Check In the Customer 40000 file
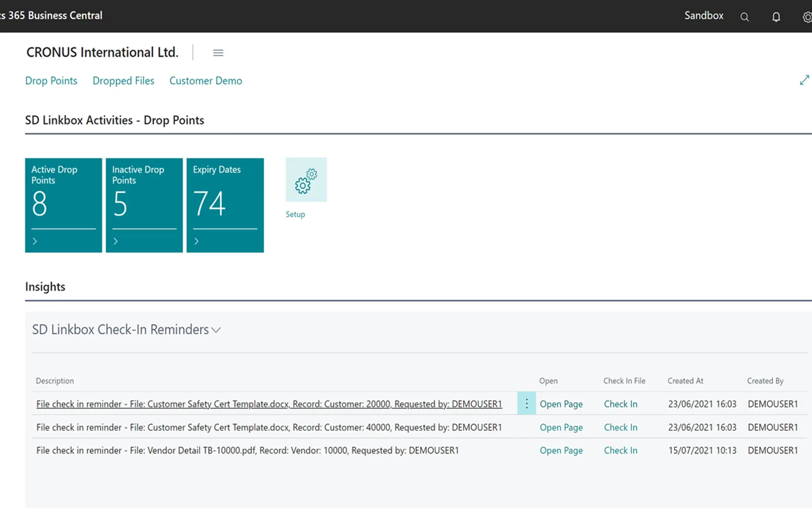The image size is (812, 508). [621, 427]
